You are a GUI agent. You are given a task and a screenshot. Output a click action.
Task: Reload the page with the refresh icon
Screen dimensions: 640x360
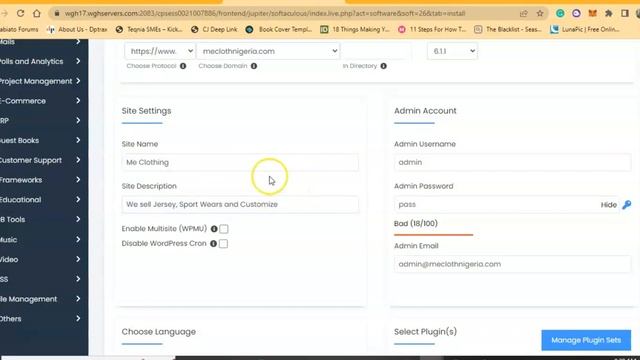(x=20, y=13)
